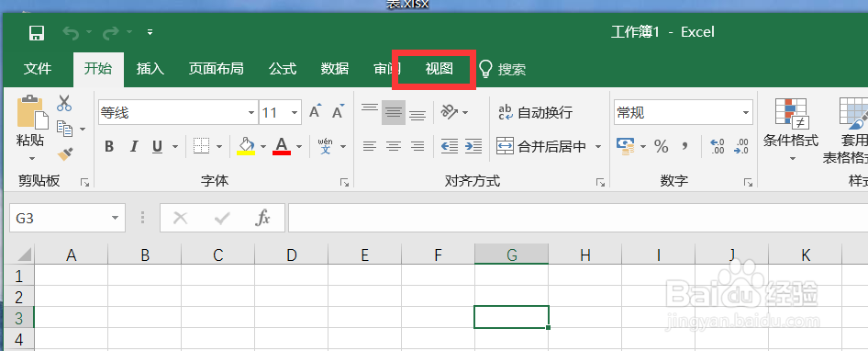Click the Decrease Font Size icon
This screenshot has width=868, height=351.
pos(338,111)
